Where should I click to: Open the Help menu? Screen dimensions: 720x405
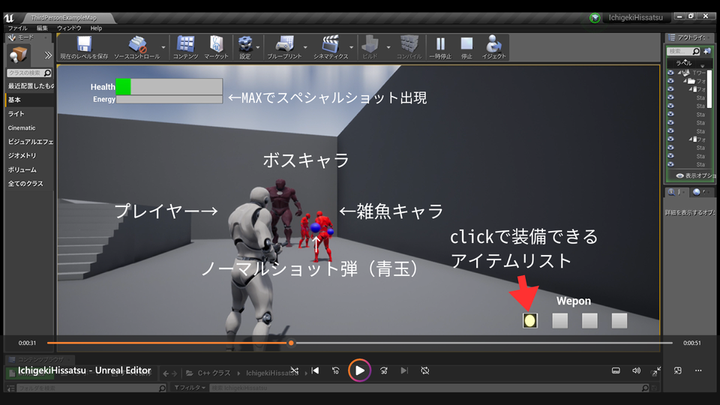(96, 28)
